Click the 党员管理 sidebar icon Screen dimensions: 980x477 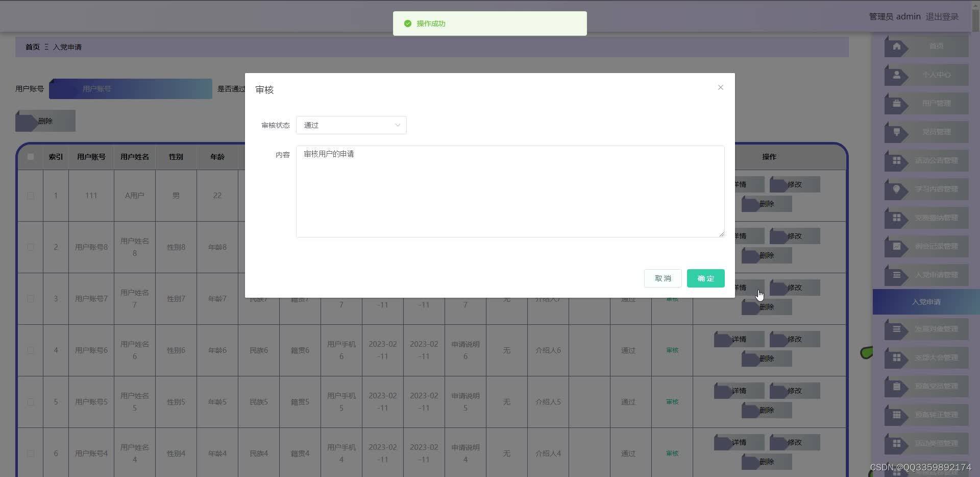[x=896, y=132]
